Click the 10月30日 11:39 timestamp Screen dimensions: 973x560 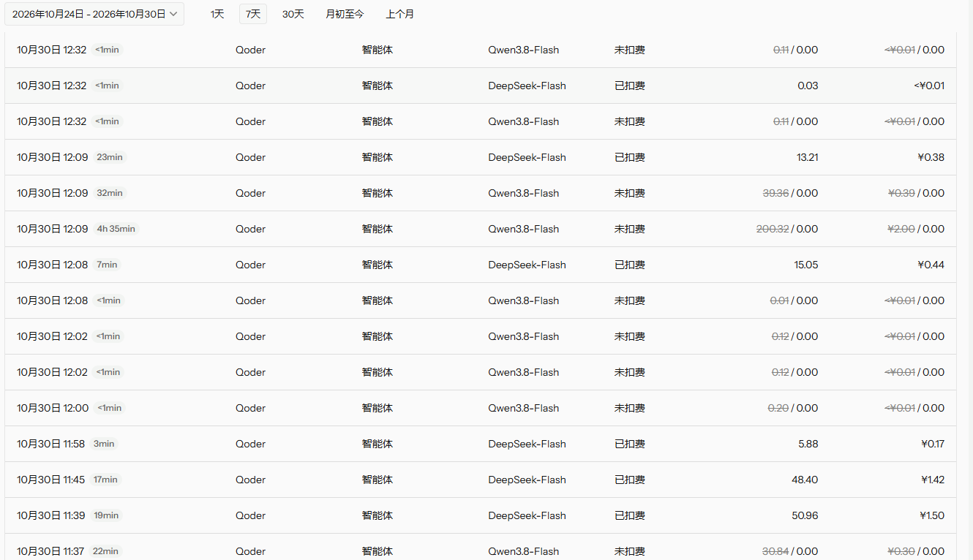pos(51,515)
